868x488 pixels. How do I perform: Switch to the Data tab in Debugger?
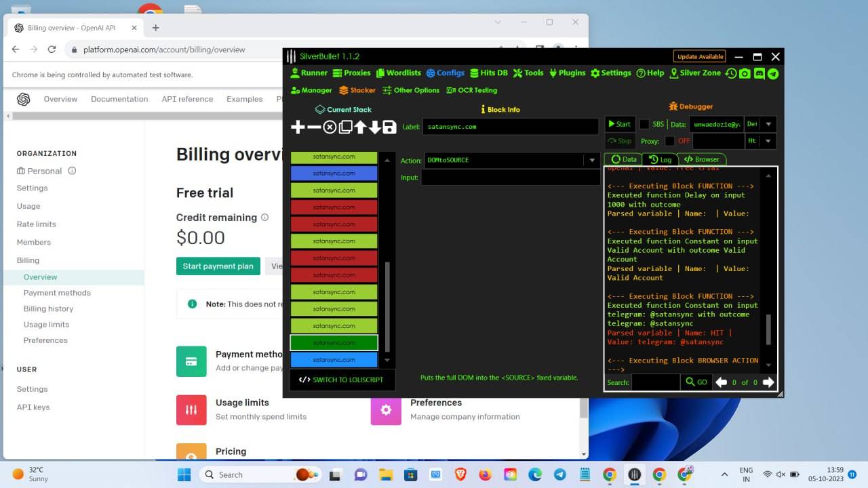[x=623, y=159]
